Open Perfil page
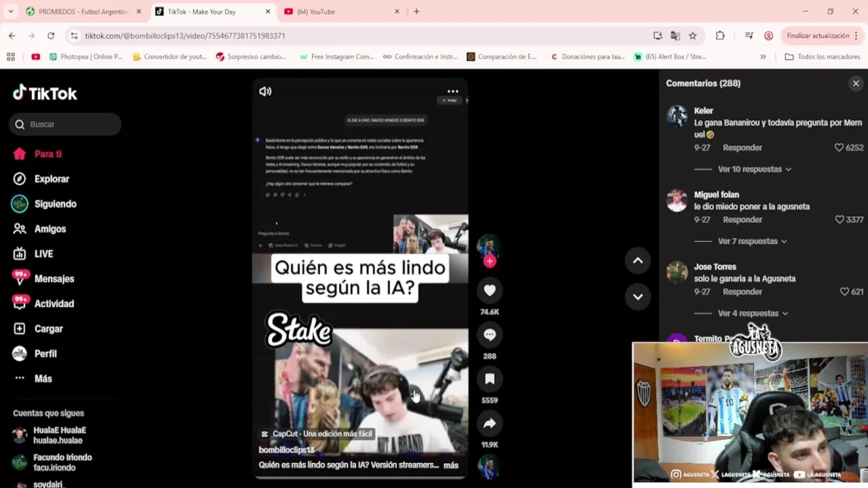The image size is (868, 488). pos(35,354)
